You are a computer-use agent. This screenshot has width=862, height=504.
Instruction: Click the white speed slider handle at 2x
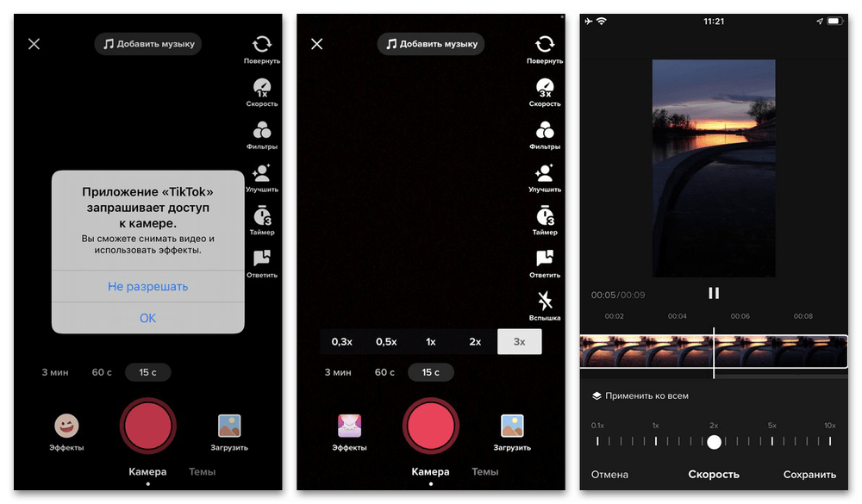(714, 442)
